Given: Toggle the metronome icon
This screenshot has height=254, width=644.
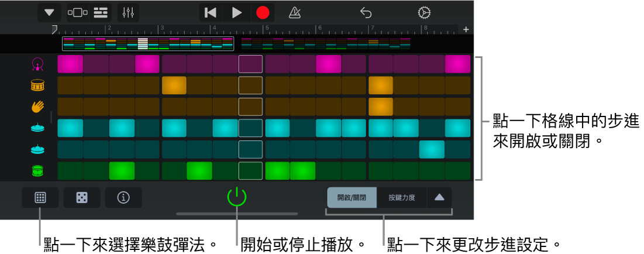Looking at the screenshot, I should [294, 13].
